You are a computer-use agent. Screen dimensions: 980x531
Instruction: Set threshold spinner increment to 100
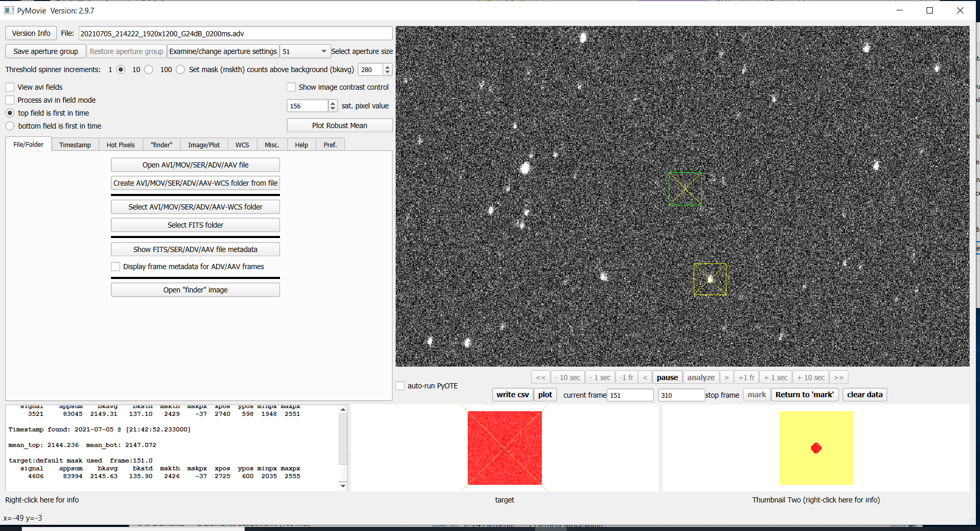(x=180, y=69)
